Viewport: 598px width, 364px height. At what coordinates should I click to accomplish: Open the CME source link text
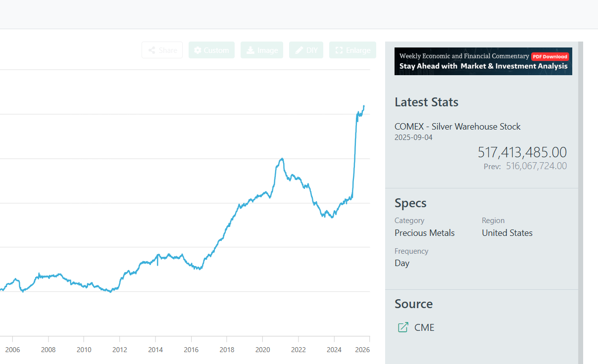[424, 327]
